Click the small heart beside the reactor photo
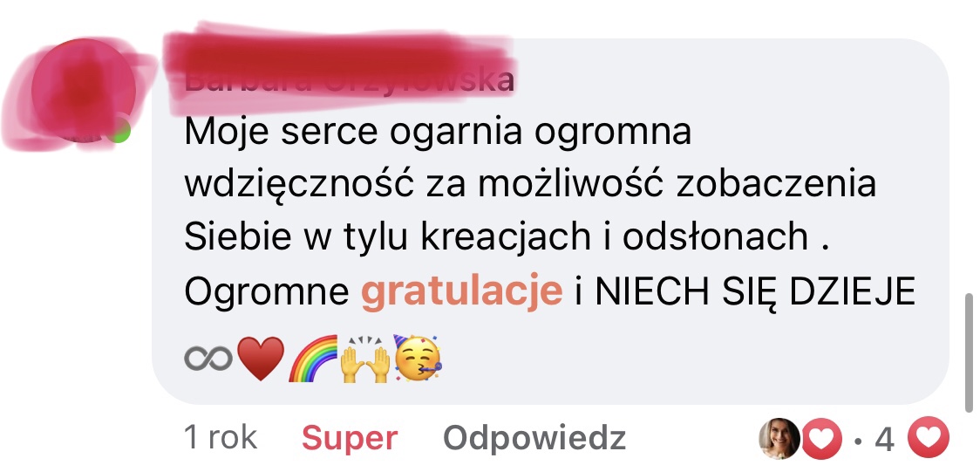The image size is (980, 472). tap(821, 438)
